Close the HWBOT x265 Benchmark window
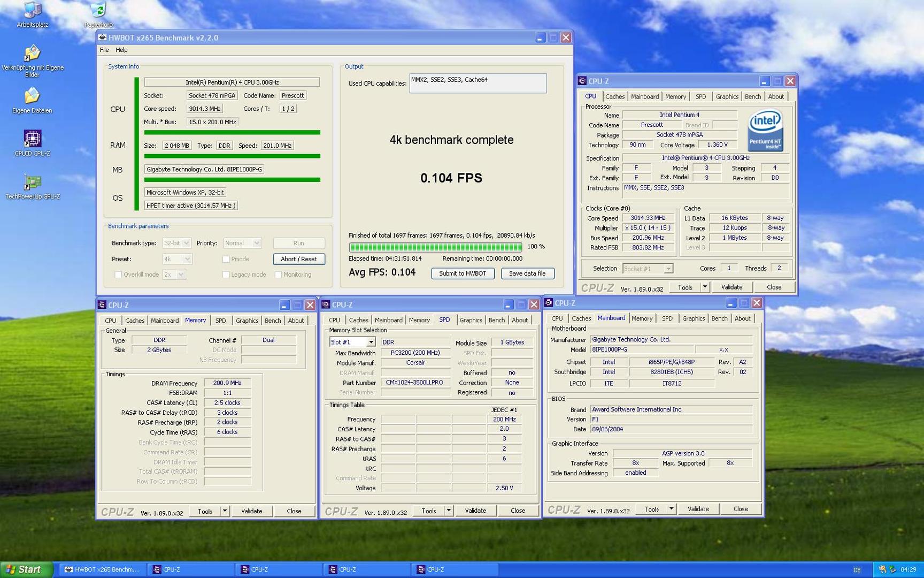Image resolution: width=924 pixels, height=578 pixels. [566, 37]
